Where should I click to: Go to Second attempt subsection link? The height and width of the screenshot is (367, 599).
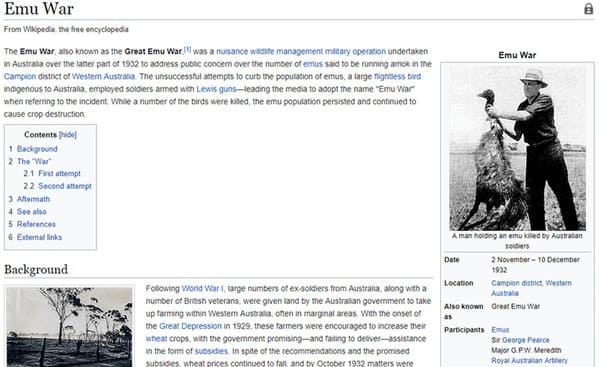[x=65, y=186]
